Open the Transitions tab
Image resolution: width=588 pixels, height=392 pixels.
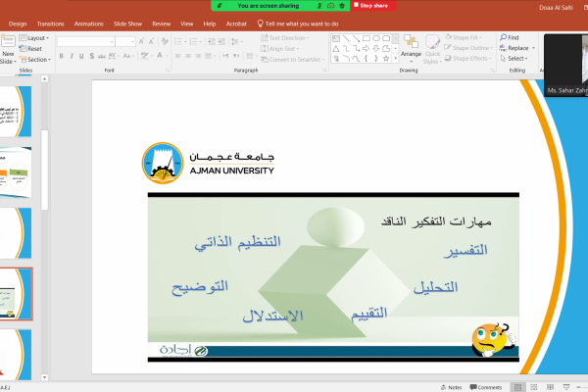(51, 24)
